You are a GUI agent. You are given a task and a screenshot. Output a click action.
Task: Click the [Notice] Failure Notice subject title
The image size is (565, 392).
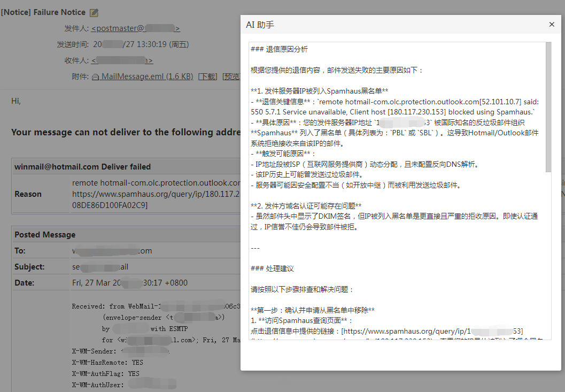pyautogui.click(x=43, y=12)
